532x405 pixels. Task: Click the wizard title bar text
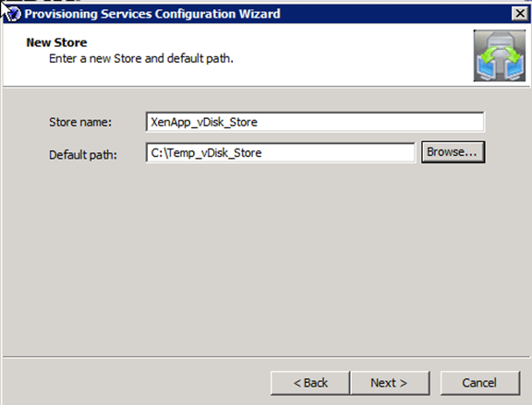coord(152,14)
